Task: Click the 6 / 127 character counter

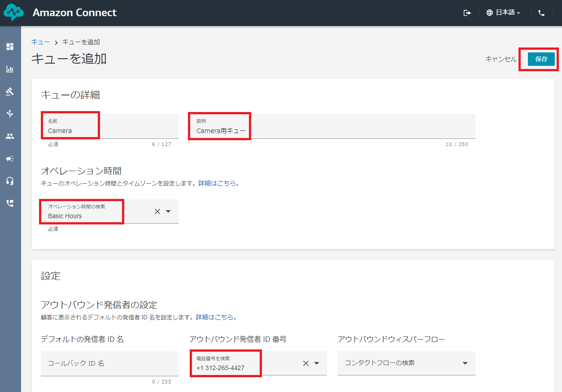Action: [161, 144]
